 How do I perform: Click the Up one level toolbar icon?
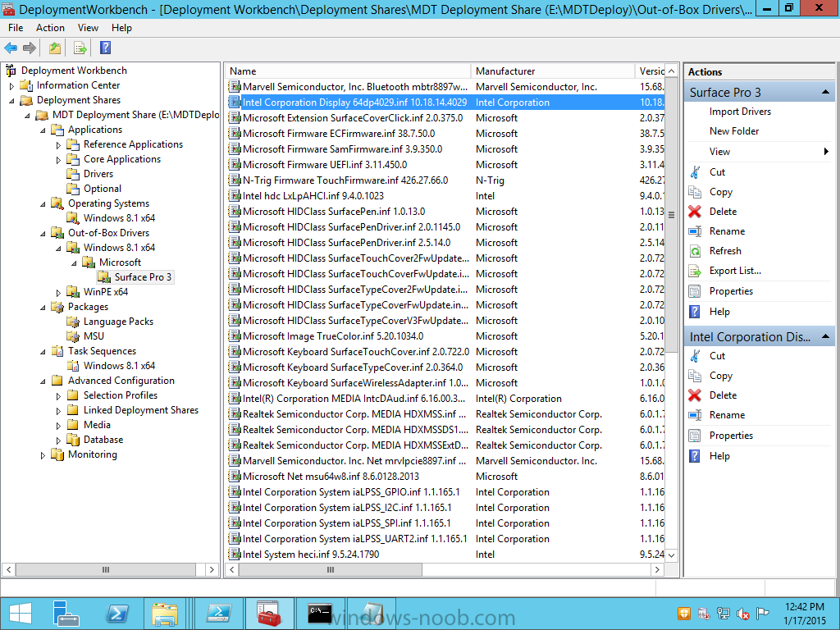click(55, 48)
